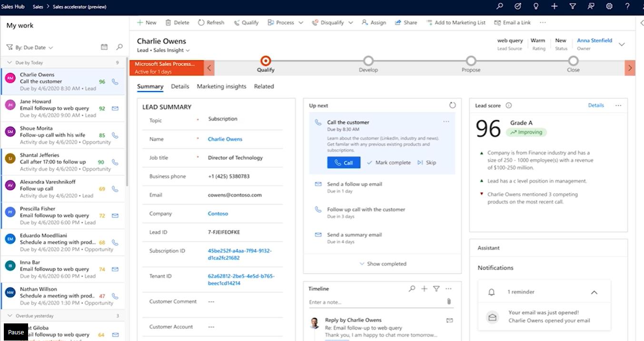Viewport: 644px width, 341px height.
Task: Open the advanced find funnel icon in top bar
Action: (x=573, y=7)
